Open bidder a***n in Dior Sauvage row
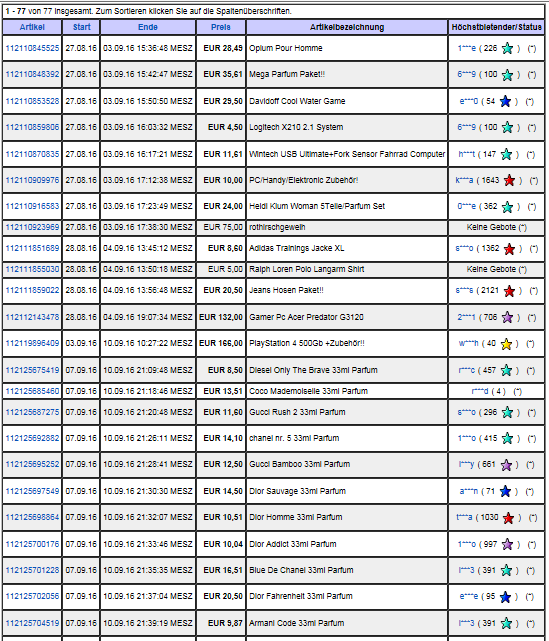This screenshot has width=549, height=641. (468, 491)
